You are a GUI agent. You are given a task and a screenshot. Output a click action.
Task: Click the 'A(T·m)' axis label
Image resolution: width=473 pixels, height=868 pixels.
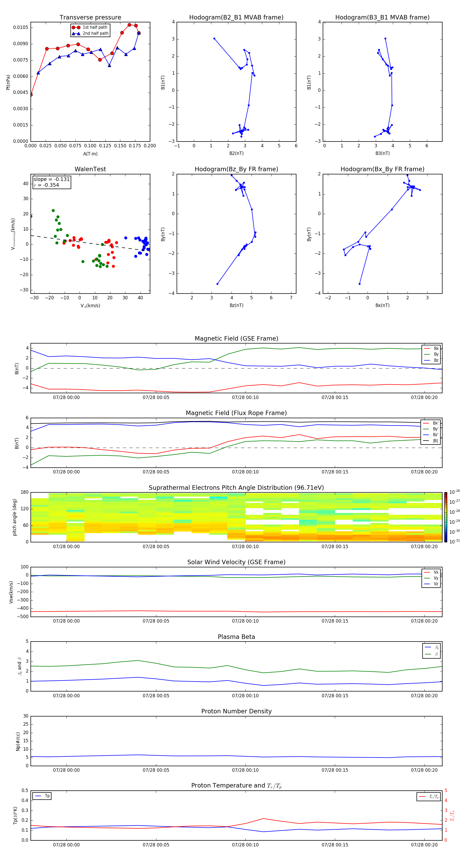90,154
